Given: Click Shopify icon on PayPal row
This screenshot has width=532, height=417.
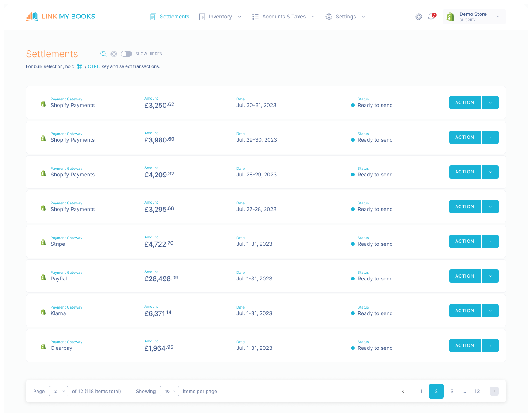Looking at the screenshot, I should pyautogui.click(x=43, y=277).
